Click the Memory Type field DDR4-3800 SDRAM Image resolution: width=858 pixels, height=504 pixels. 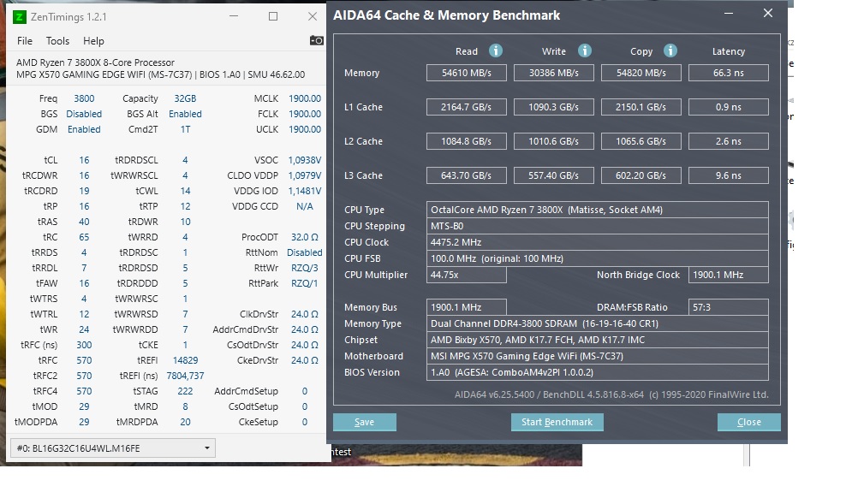(x=598, y=323)
